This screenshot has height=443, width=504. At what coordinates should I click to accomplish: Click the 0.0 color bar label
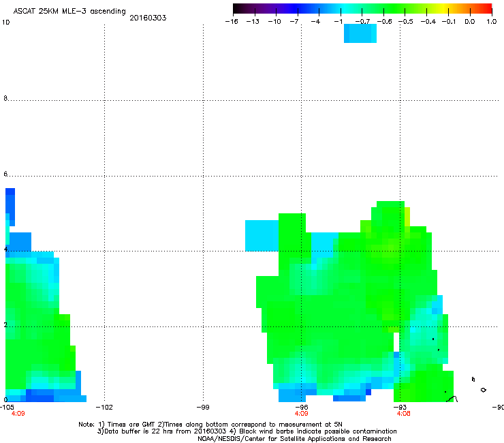click(470, 22)
